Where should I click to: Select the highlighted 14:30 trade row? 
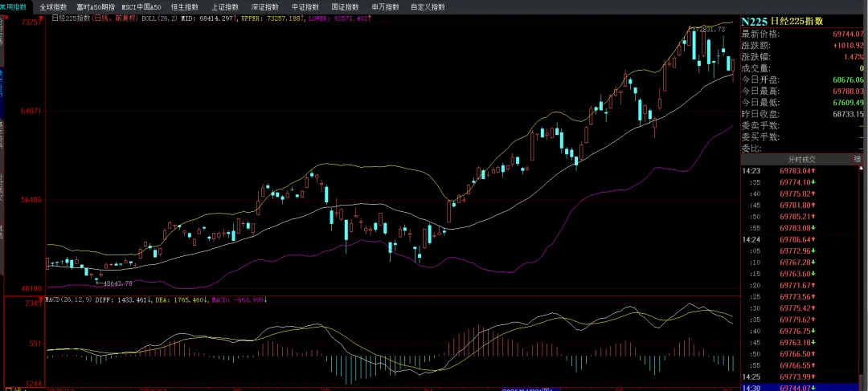pos(800,388)
